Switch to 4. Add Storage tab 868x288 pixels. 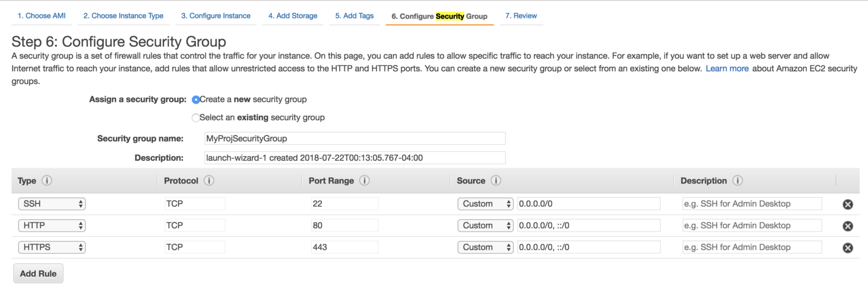(293, 16)
